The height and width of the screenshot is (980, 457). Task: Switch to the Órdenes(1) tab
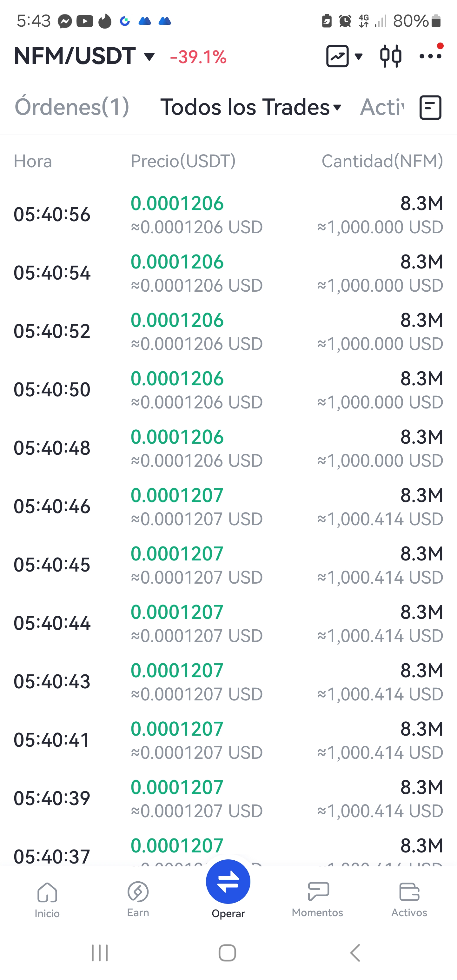pos(72,107)
